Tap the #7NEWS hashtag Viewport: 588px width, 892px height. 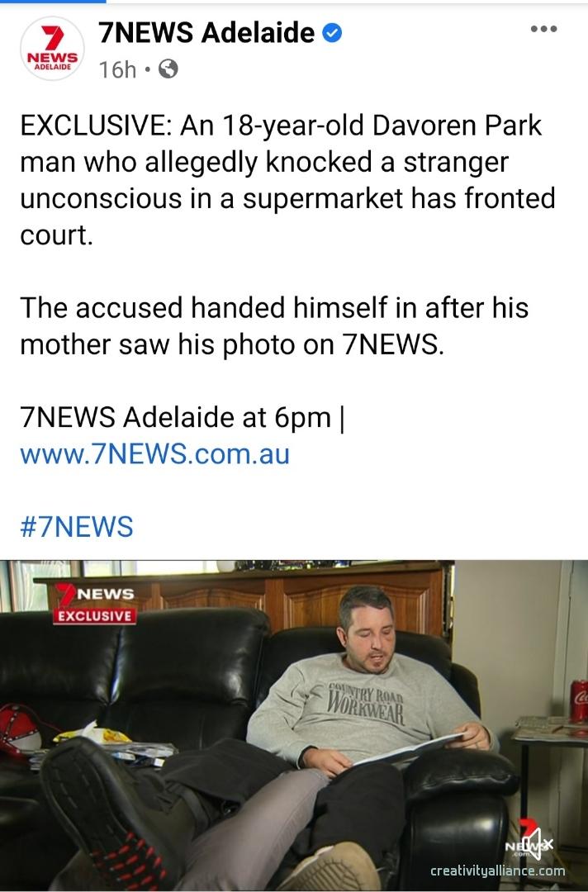77,526
